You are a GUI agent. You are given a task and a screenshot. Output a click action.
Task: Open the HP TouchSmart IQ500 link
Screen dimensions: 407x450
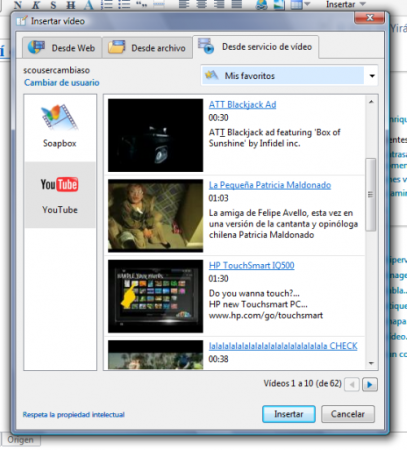(251, 265)
